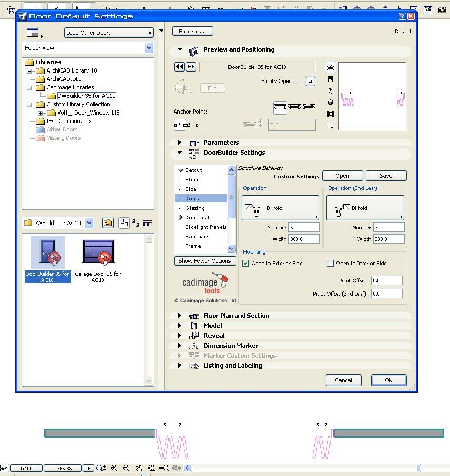Click the Favorites... button

pyautogui.click(x=192, y=31)
